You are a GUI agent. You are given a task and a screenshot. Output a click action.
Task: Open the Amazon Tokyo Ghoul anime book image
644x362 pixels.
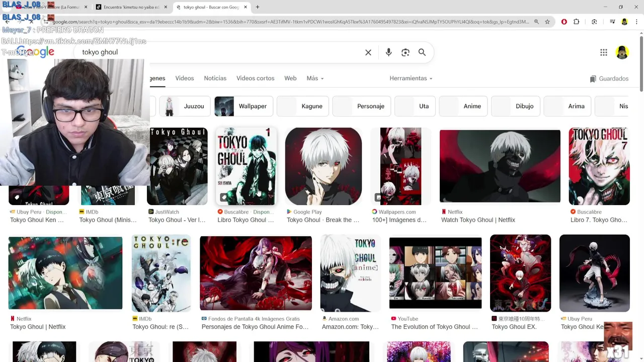pyautogui.click(x=350, y=273)
